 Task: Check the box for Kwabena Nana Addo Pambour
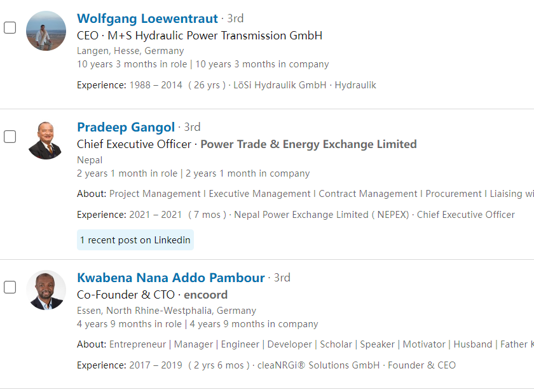10,287
